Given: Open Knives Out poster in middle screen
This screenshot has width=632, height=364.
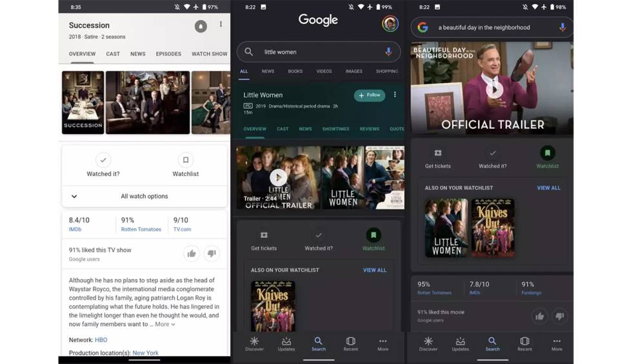Looking at the screenshot, I should (273, 307).
